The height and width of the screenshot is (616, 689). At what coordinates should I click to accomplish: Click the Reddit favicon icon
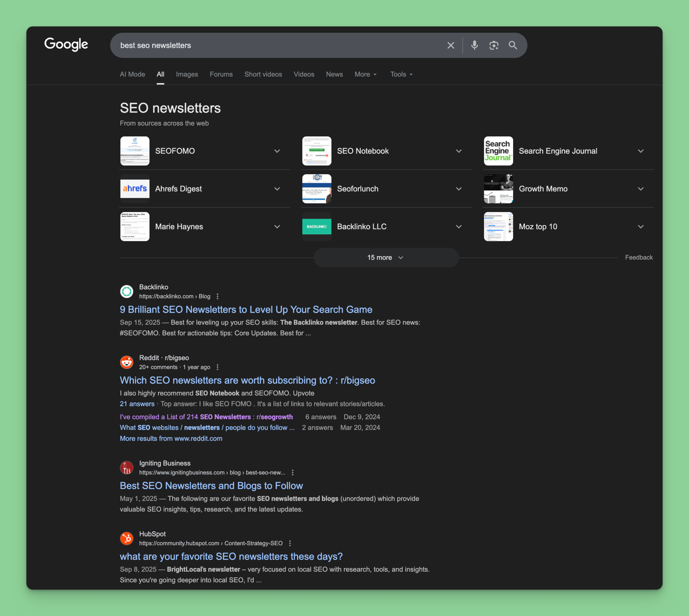click(127, 362)
